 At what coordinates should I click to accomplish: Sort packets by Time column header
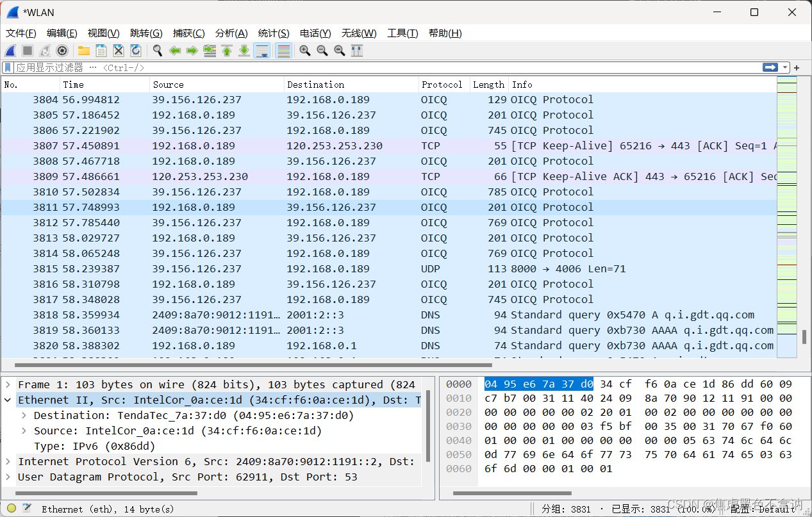coord(105,85)
